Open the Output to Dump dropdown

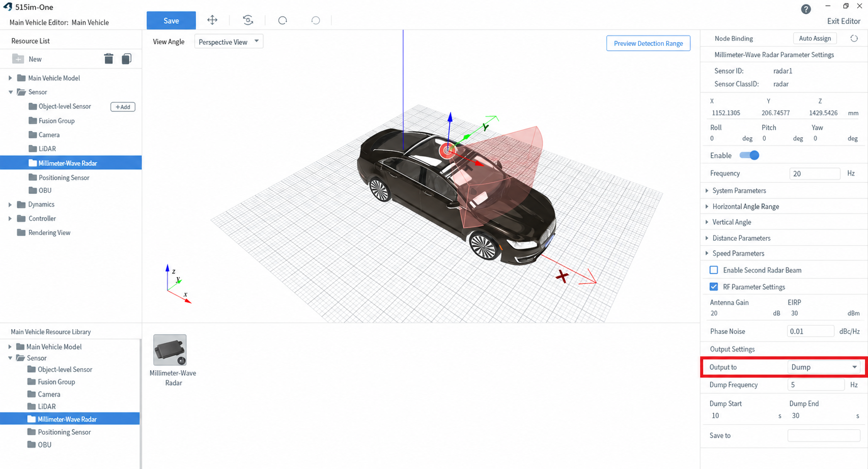pos(824,367)
